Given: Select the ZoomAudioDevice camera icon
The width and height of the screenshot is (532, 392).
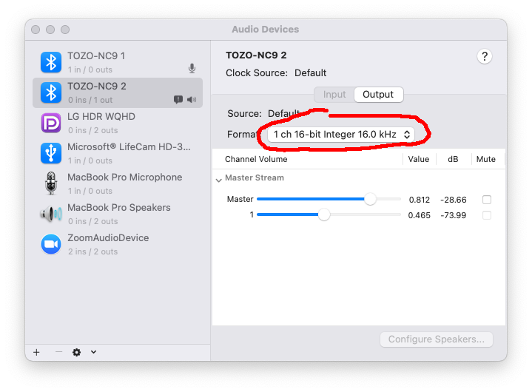Looking at the screenshot, I should click(50, 244).
